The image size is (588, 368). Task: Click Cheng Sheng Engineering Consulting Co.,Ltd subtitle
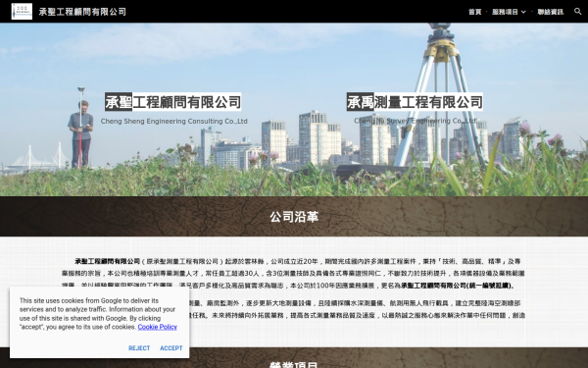coord(174,122)
